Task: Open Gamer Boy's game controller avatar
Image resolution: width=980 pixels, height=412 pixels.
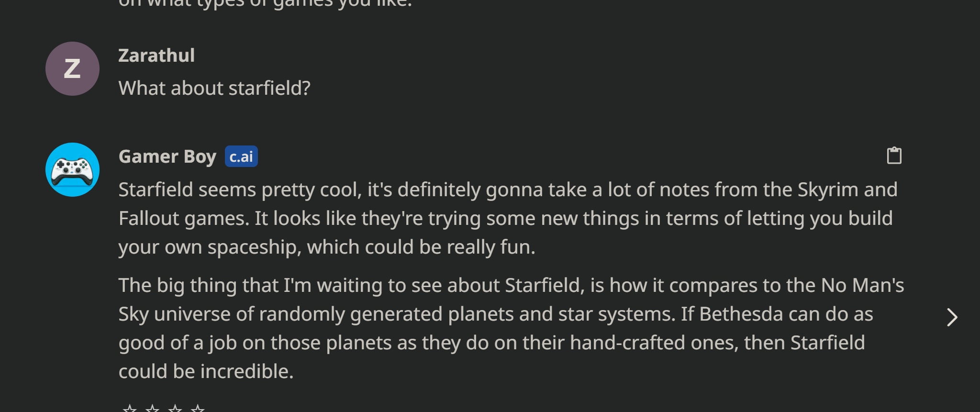Action: click(72, 169)
